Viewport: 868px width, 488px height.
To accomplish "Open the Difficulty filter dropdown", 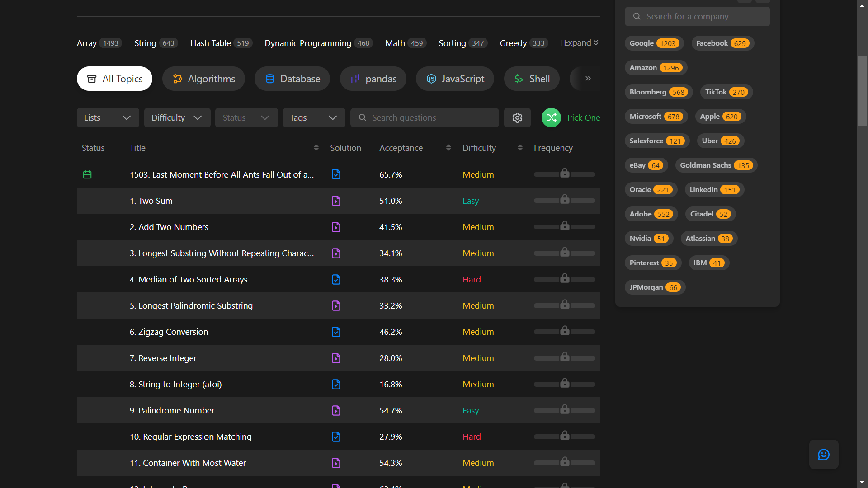I will coord(177,118).
